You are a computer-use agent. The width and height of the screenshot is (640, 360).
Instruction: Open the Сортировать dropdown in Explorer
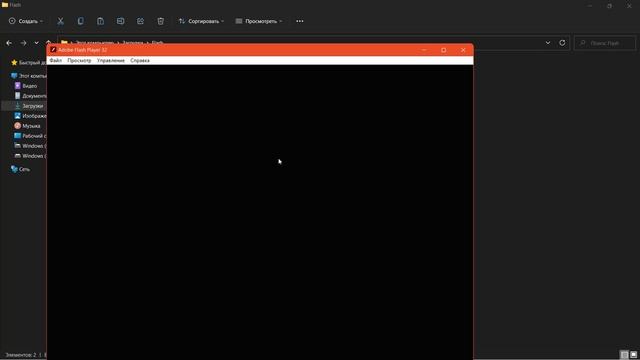(201, 21)
